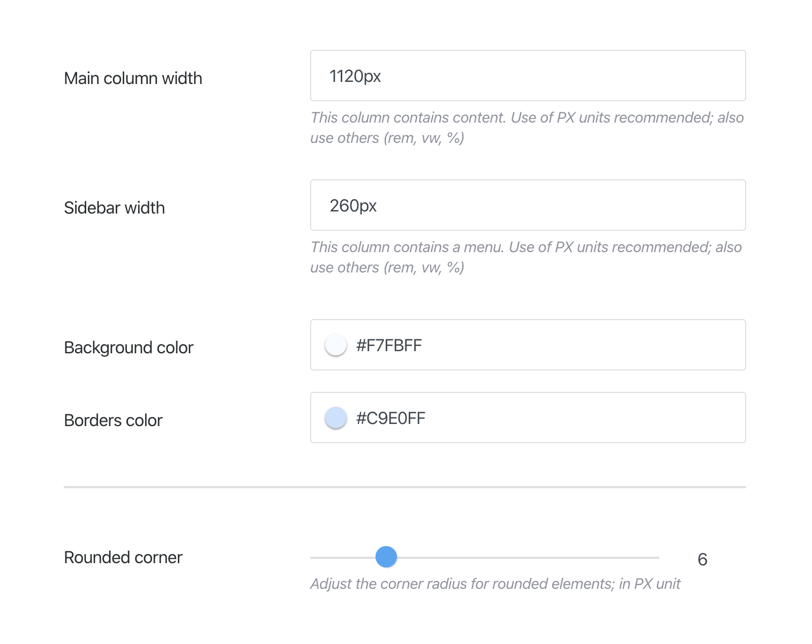Click the Rounded corner label
Image resolution: width=812 pixels, height=644 pixels.
pyautogui.click(x=123, y=557)
